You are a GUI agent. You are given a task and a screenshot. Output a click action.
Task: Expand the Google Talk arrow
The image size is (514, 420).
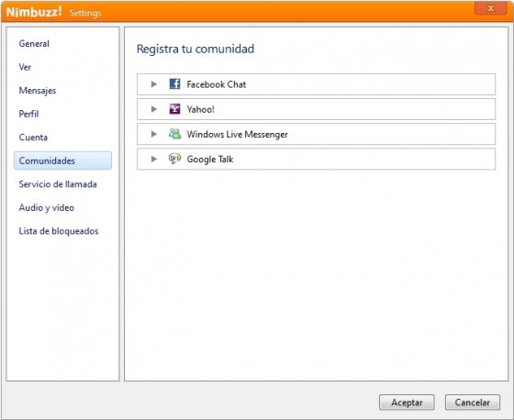(154, 159)
